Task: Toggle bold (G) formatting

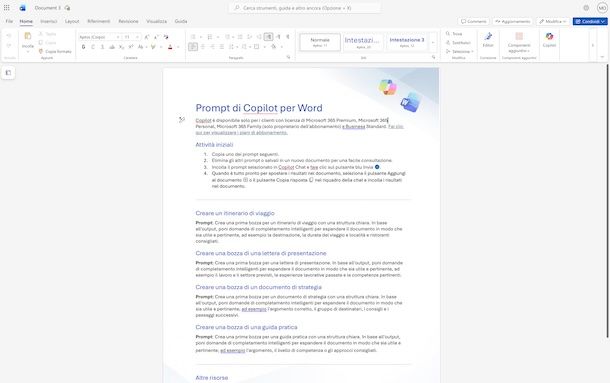Action: click(83, 47)
